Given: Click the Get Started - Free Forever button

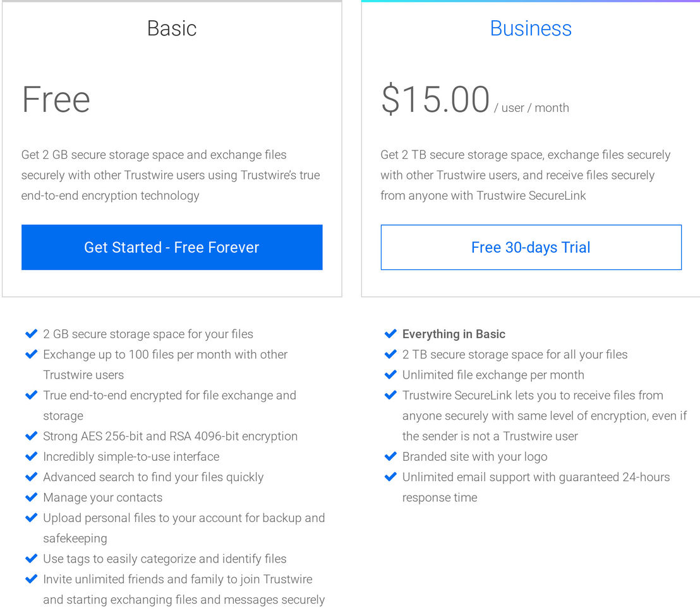Looking at the screenshot, I should (172, 247).
